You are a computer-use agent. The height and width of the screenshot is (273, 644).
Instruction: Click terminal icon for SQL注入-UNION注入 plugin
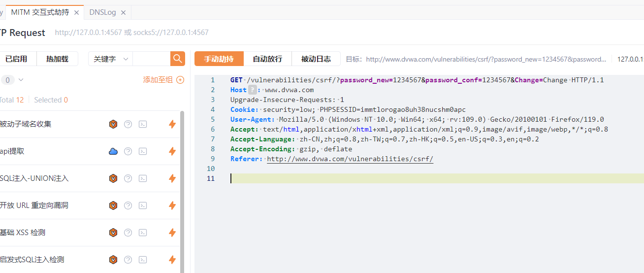click(143, 178)
